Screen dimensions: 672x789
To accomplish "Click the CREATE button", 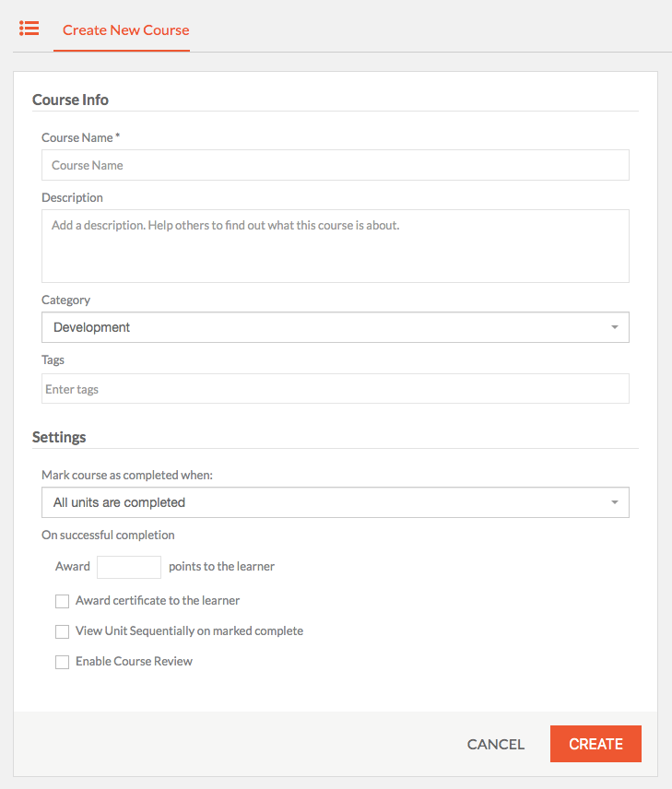I will (595, 744).
